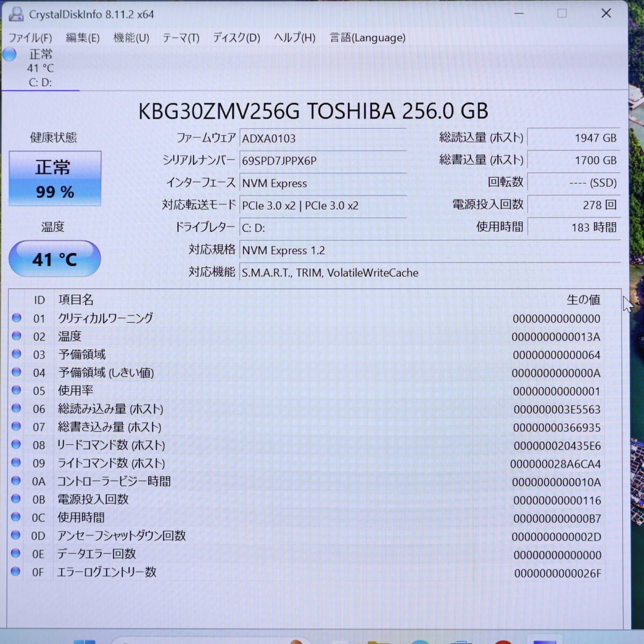Close the CrystalDiskInfo window

pos(606,13)
